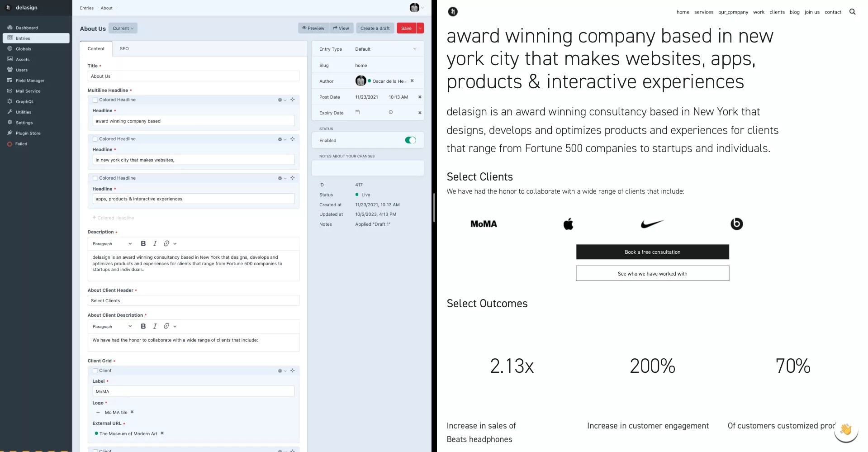Open the gear menu of the 'apps, products' block
Screen dimensions: 868x452
point(282,178)
